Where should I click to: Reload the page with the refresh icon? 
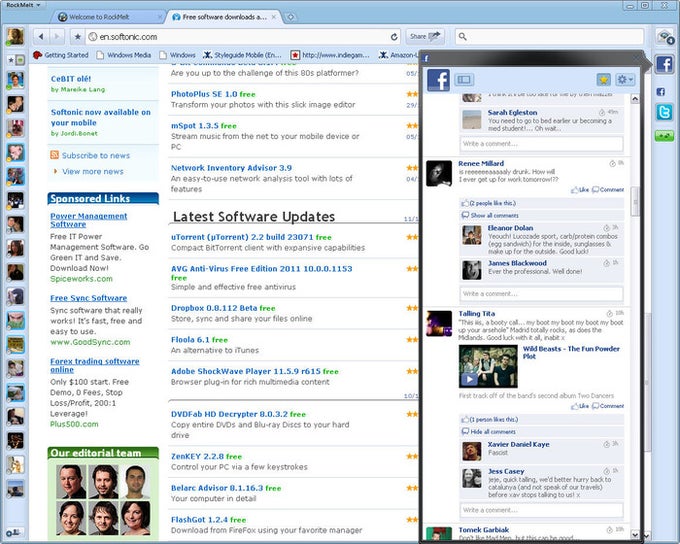pyautogui.click(x=394, y=37)
